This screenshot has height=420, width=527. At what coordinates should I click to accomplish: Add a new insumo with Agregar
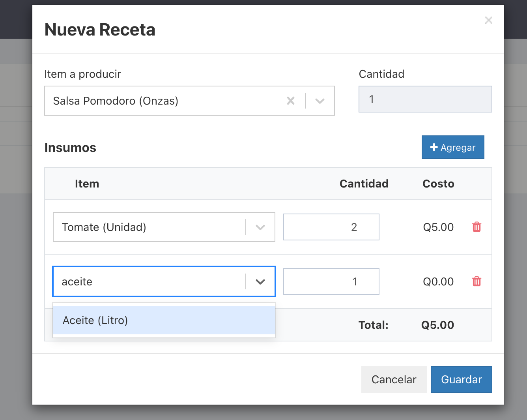click(453, 147)
